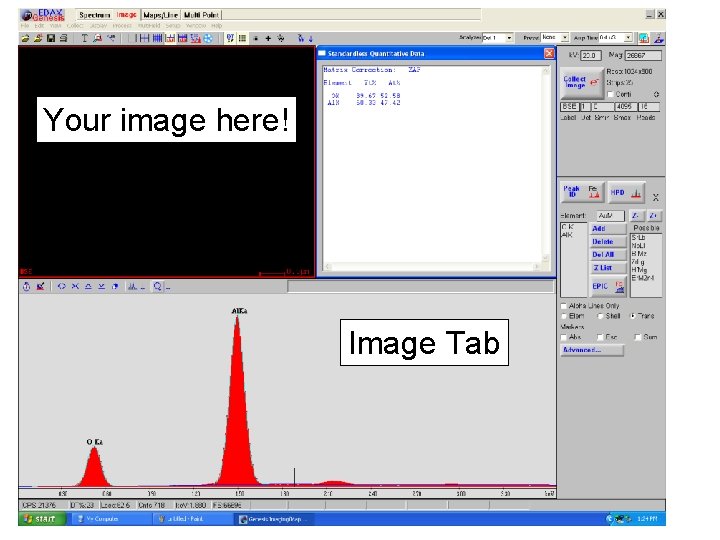
Task: Enable the Abs marker checkbox
Action: click(x=564, y=338)
